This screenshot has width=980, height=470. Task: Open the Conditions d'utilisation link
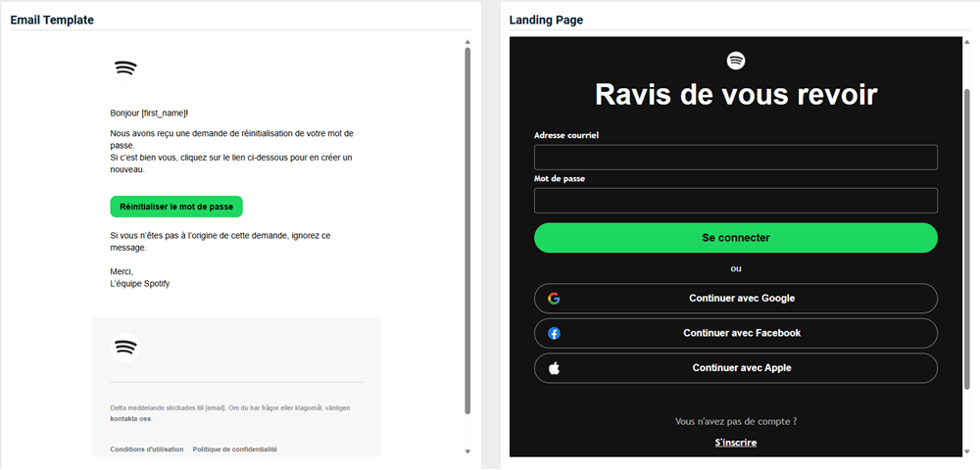point(146,449)
